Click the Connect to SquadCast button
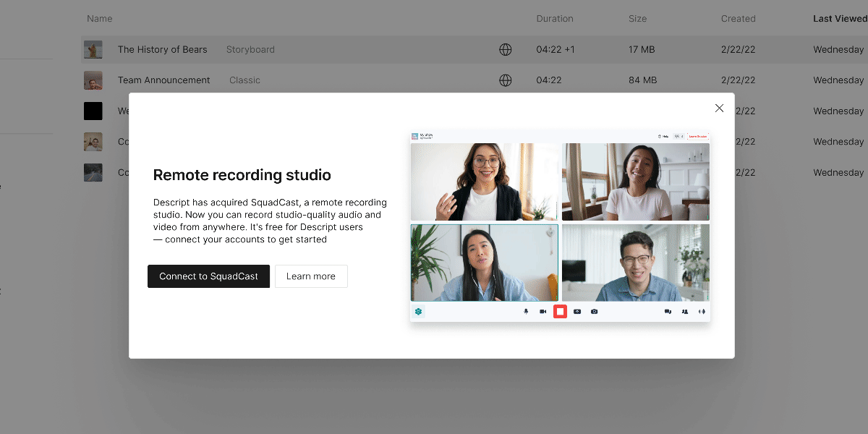Image resolution: width=868 pixels, height=434 pixels. (208, 276)
